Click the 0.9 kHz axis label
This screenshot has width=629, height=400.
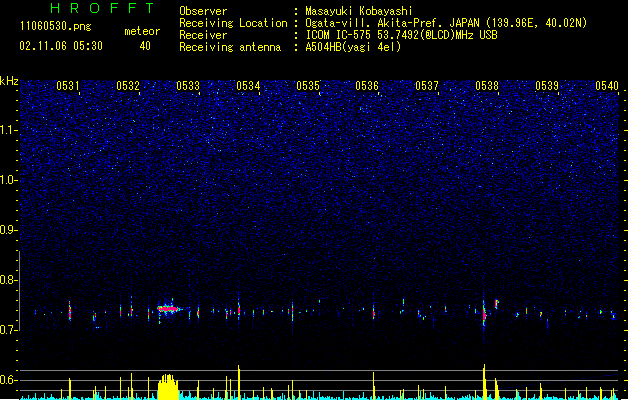[9, 230]
